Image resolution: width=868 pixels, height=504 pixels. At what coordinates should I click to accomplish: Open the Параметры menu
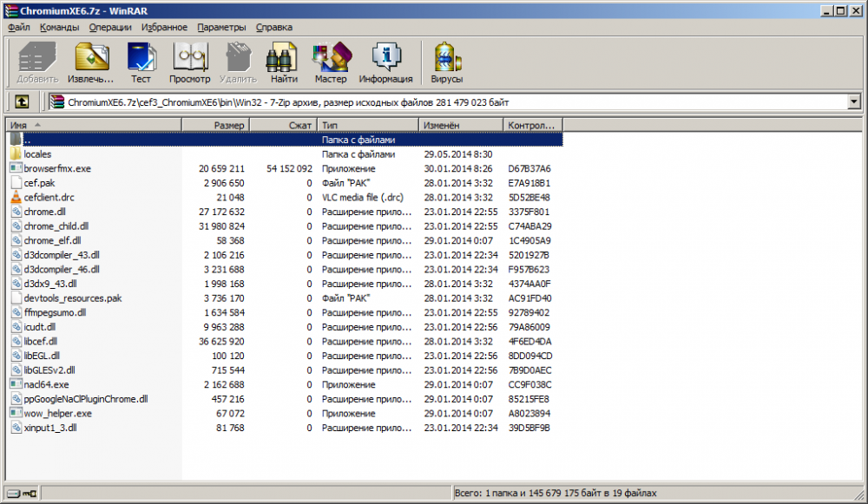[x=221, y=27]
